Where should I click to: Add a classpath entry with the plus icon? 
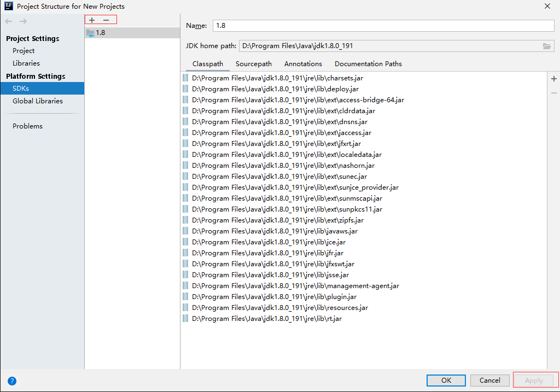(x=554, y=79)
